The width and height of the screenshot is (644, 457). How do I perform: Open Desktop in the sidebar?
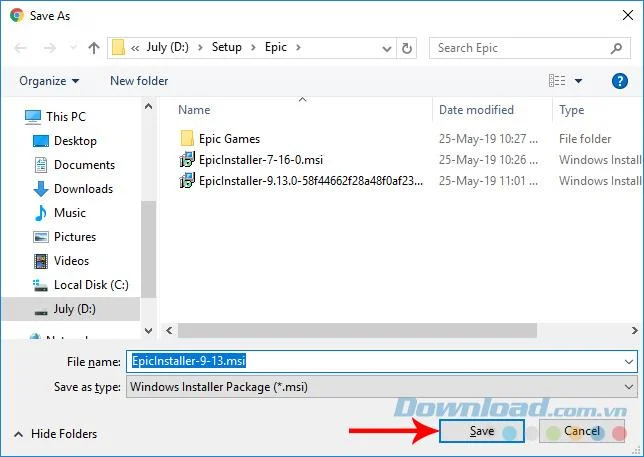[x=75, y=141]
